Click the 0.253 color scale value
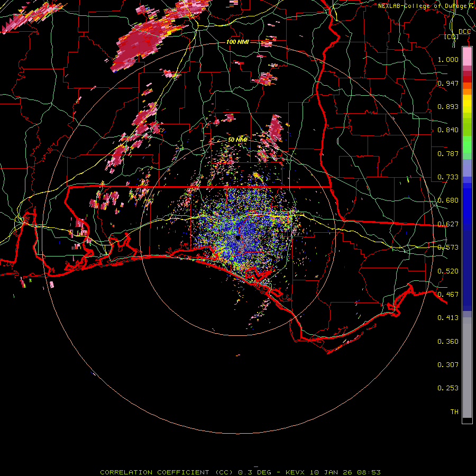The width and height of the screenshot is (476, 476). pyautogui.click(x=448, y=388)
